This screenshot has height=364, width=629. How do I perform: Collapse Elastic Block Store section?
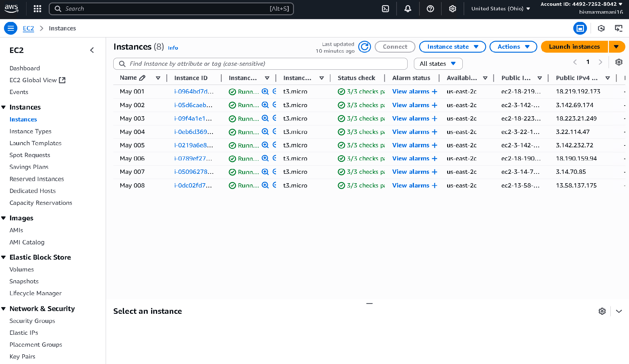click(x=4, y=257)
